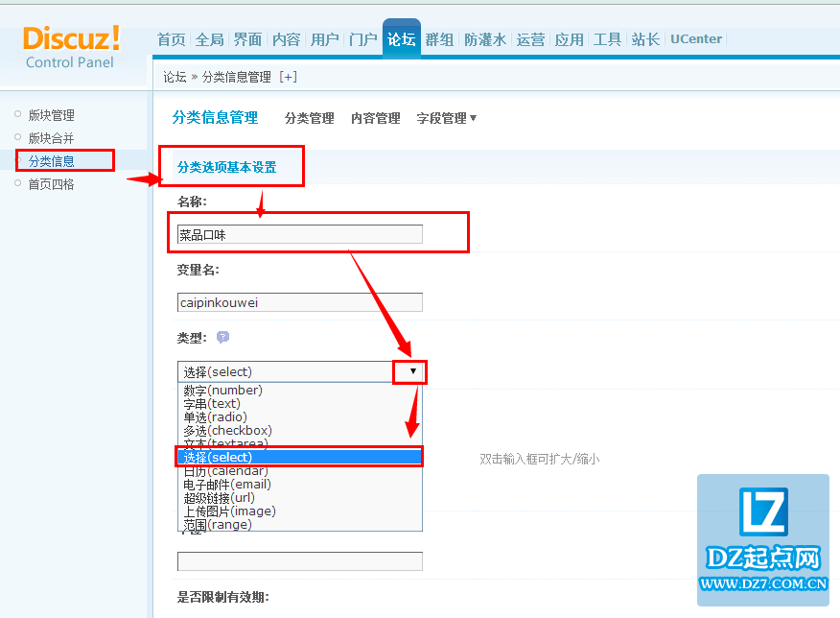Click the 分类信息管理 heading link
Image resolution: width=840 pixels, height=618 pixels.
(215, 117)
